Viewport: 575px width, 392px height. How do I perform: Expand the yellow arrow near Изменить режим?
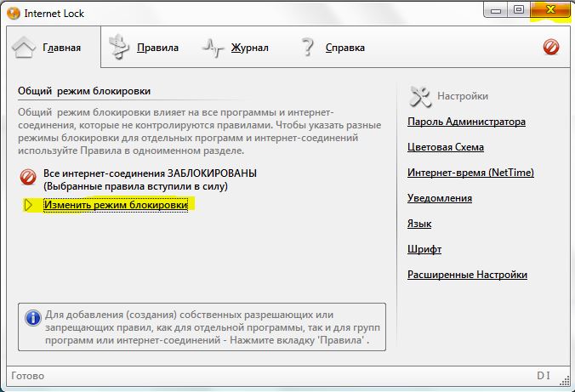click(29, 205)
